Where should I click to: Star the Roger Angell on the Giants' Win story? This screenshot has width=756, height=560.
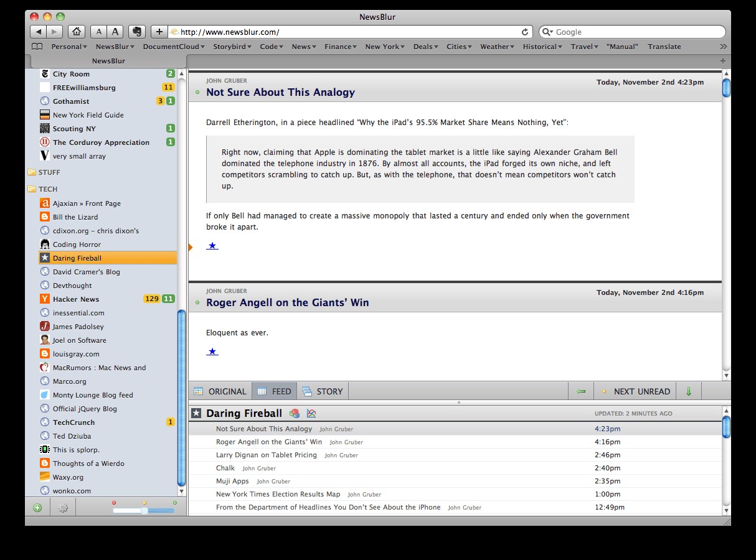(x=212, y=352)
